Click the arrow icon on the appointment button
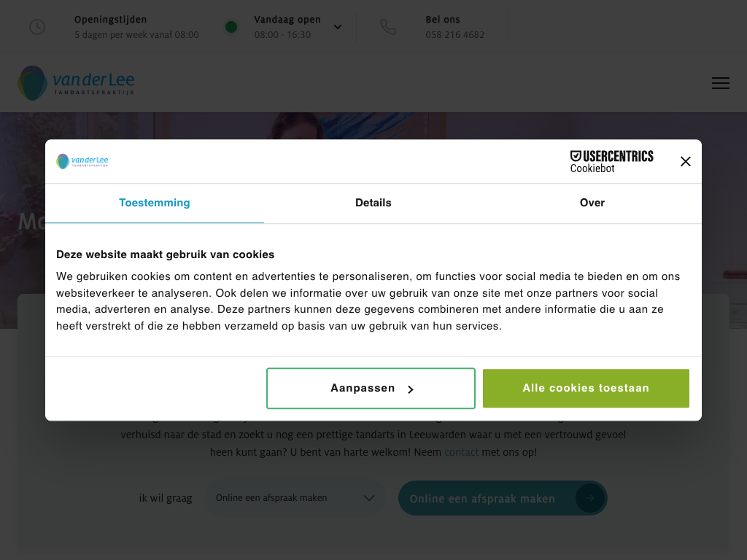This screenshot has height=560, width=747. click(x=589, y=499)
